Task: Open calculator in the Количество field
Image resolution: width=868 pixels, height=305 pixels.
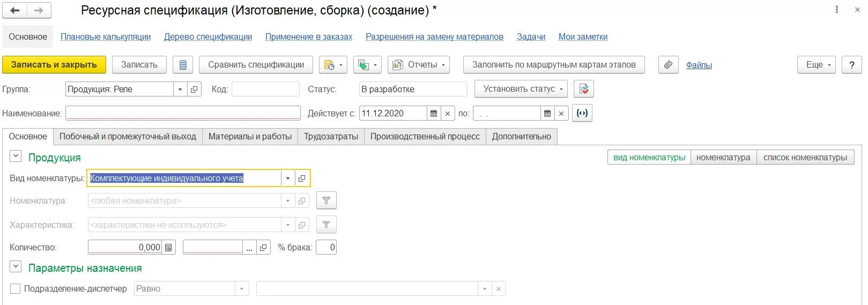Action: 168,248
